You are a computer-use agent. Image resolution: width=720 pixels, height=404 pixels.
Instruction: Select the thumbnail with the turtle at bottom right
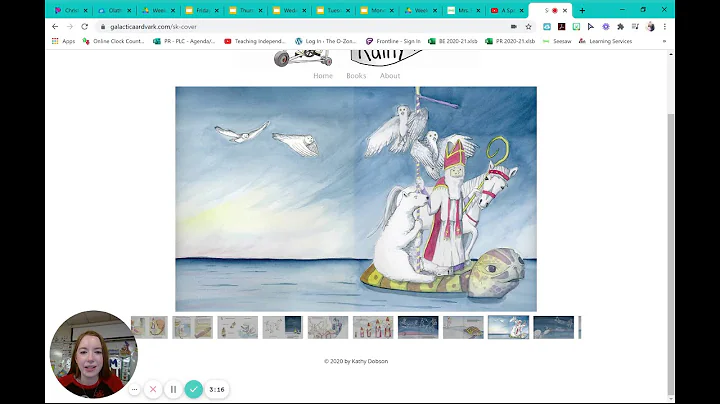(x=463, y=327)
